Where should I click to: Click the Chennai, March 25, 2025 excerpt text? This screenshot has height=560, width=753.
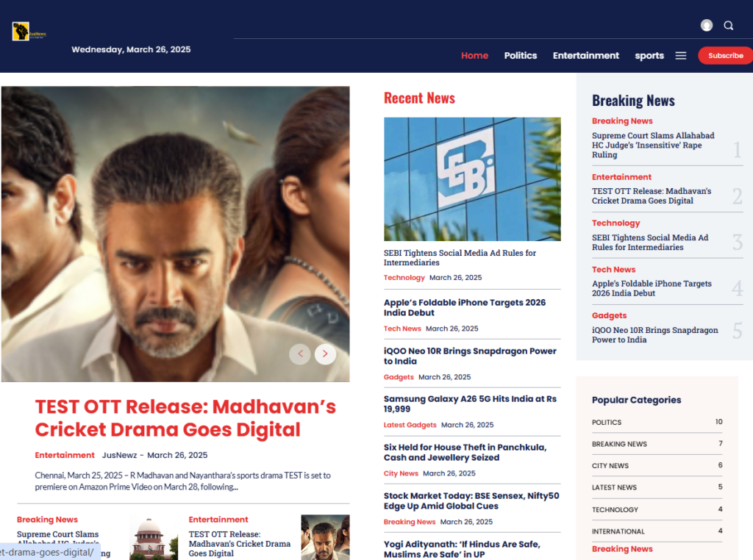pos(182,481)
